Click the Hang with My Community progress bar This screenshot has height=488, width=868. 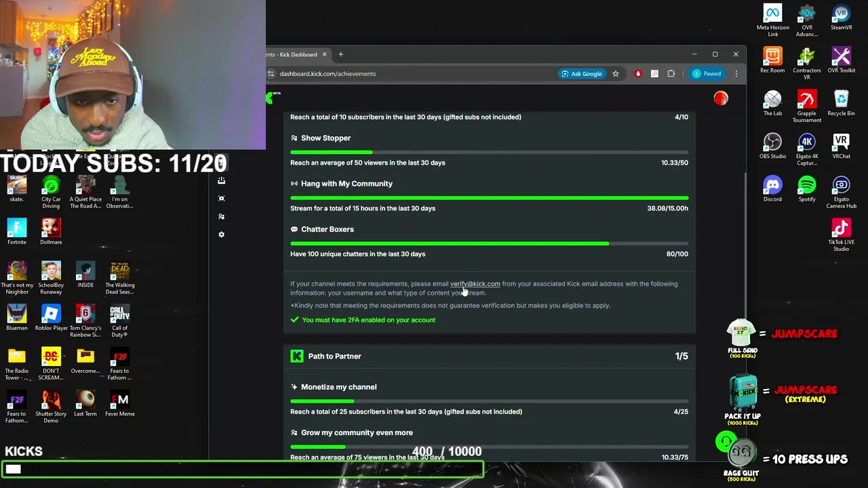point(489,198)
